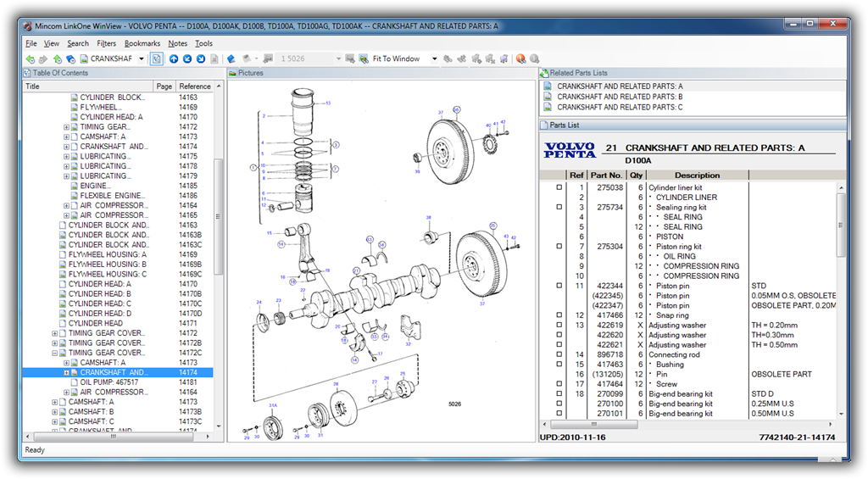
Task: Click the Table Of Contents vertical scrollbar thumb
Action: [218, 216]
